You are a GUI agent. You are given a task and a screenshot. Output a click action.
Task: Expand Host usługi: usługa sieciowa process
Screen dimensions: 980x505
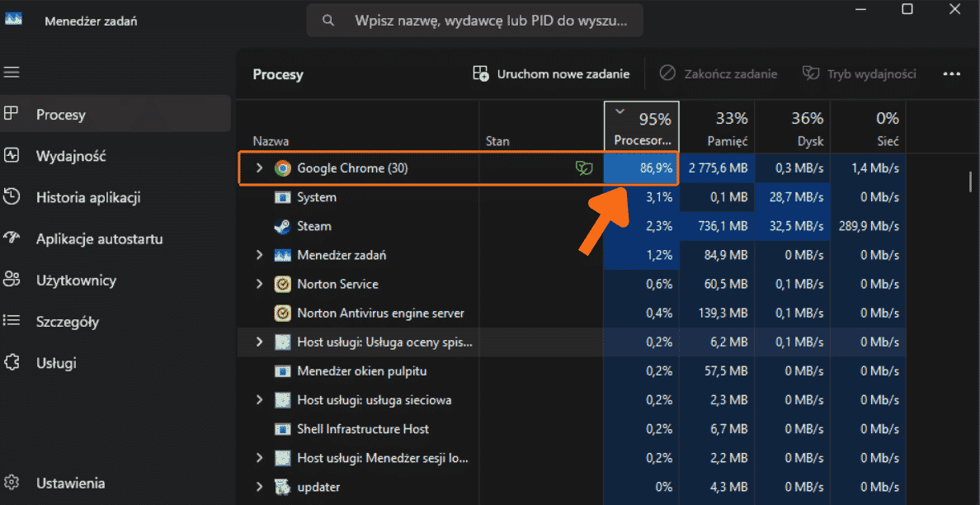pos(260,400)
